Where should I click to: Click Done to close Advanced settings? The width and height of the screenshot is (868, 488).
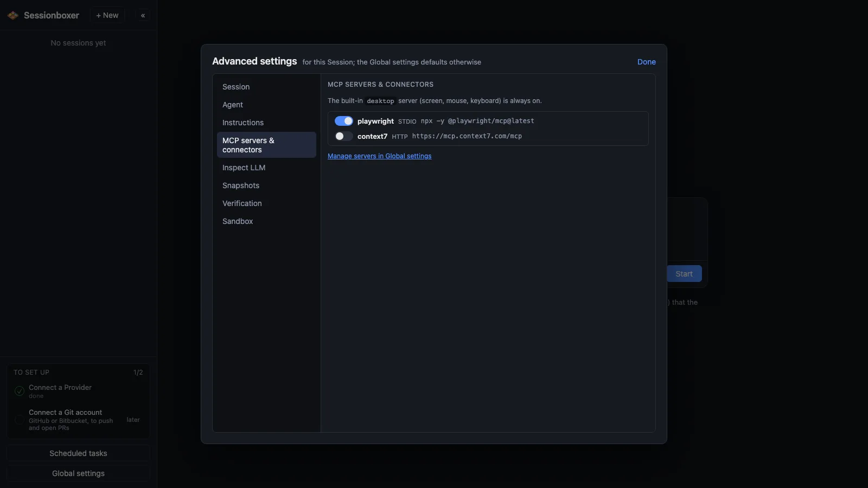click(646, 62)
